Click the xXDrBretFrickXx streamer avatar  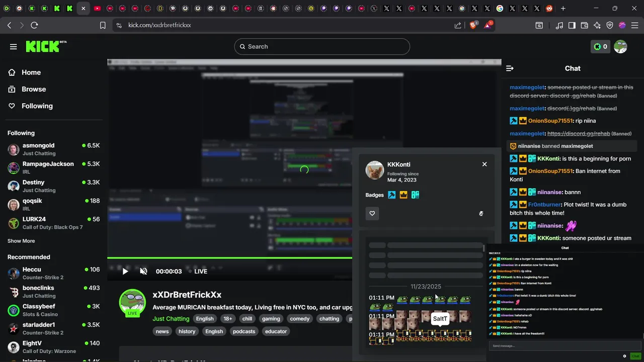point(132,302)
